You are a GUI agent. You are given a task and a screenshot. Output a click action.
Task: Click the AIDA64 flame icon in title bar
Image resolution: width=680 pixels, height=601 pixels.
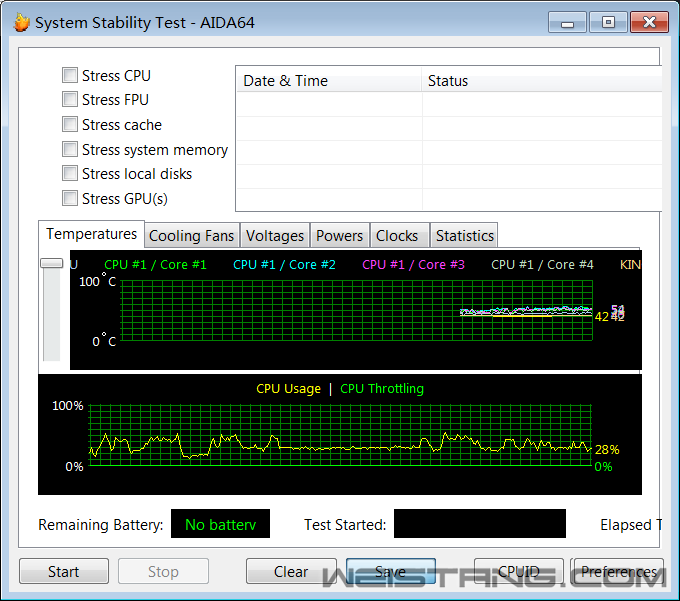(21, 22)
